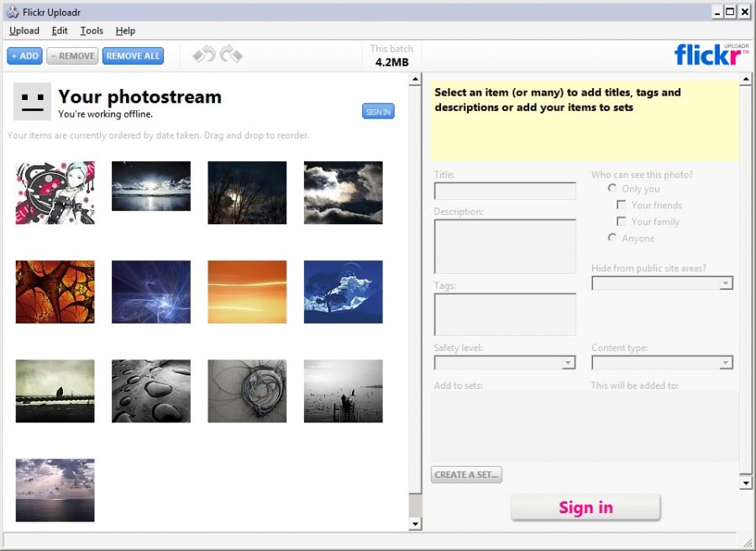The image size is (756, 551).
Task: Click the right panel scrollbar down arrow
Action: [x=746, y=482]
